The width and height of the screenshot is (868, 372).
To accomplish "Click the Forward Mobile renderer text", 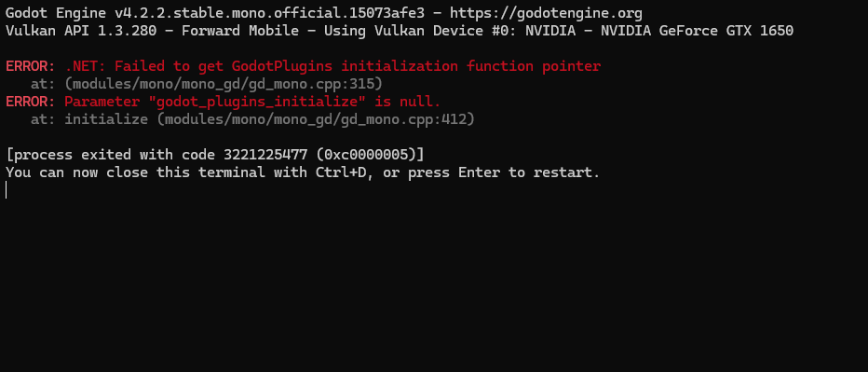I will (x=240, y=31).
